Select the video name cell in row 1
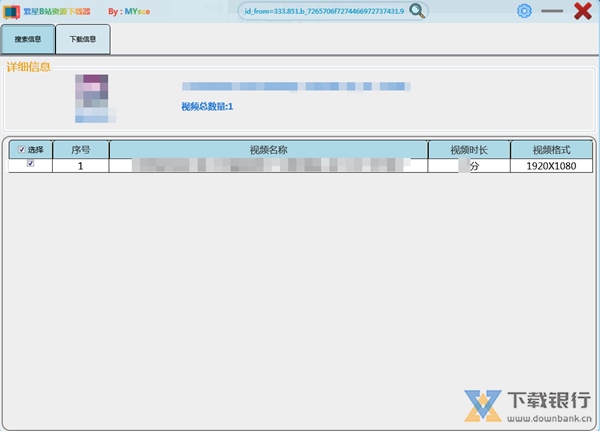This screenshot has height=431, width=600. coord(268,165)
